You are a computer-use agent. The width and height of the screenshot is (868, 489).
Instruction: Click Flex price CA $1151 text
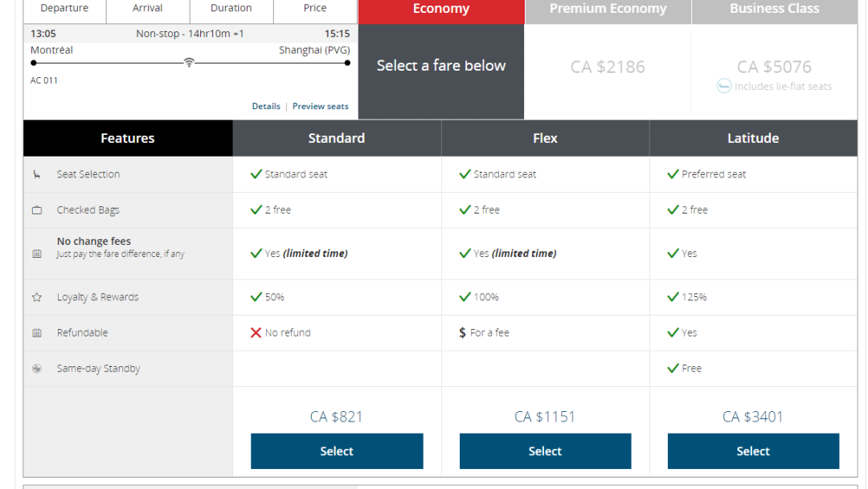tap(545, 417)
